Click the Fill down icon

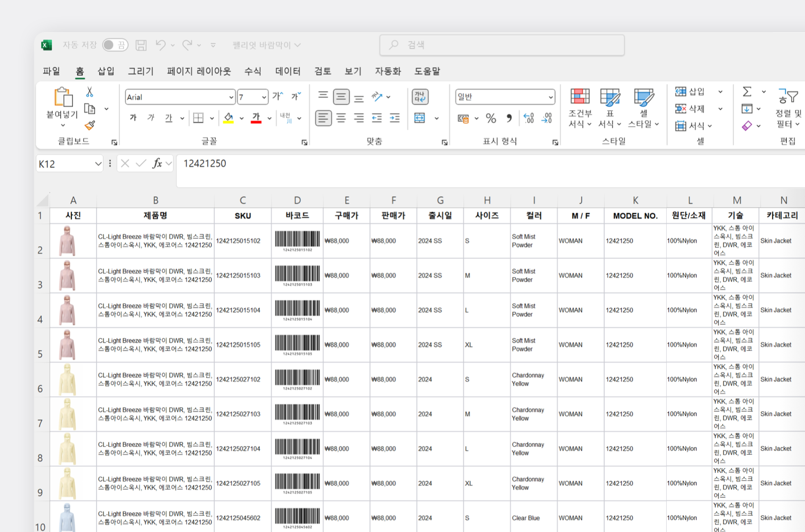pyautogui.click(x=747, y=109)
